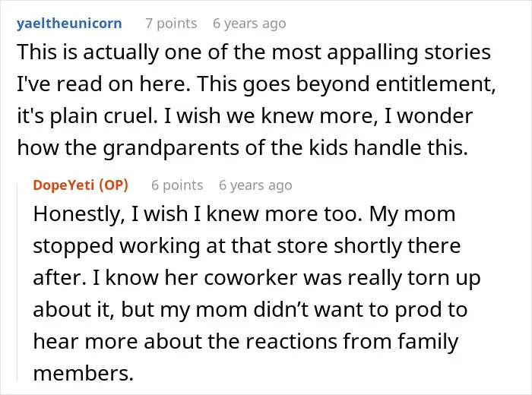Open DopeYeti (OP) user profile
The height and width of the screenshot is (395, 532).
pyautogui.click(x=81, y=185)
